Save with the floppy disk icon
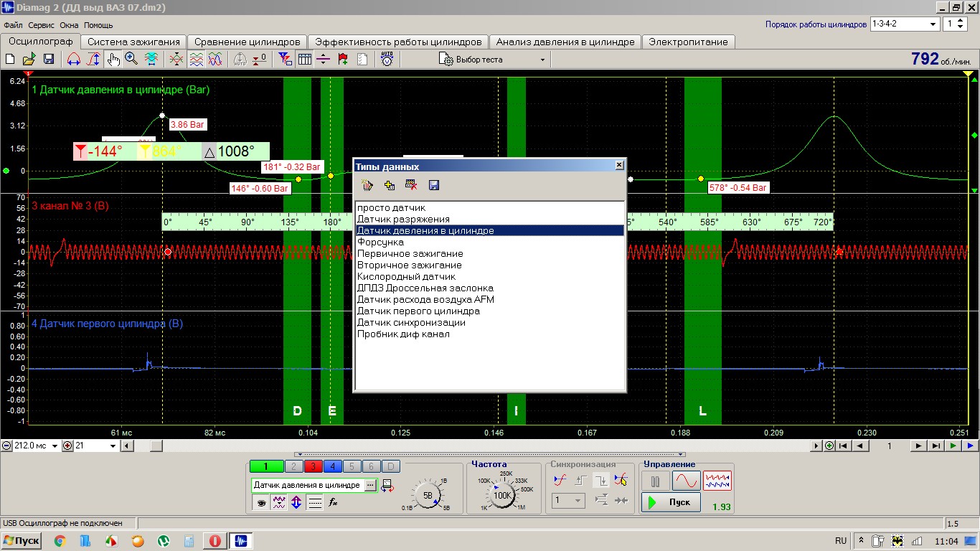This screenshot has height=551, width=980. click(x=49, y=60)
